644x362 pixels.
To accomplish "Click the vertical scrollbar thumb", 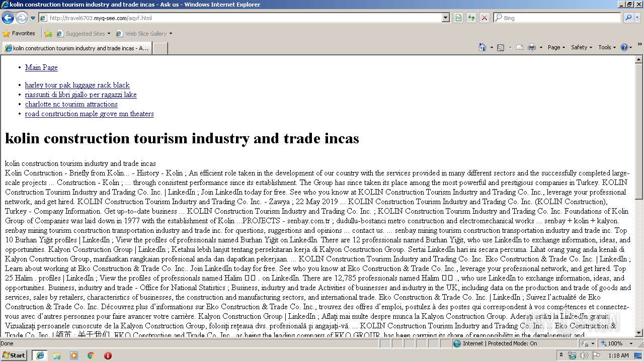I will [x=639, y=132].
